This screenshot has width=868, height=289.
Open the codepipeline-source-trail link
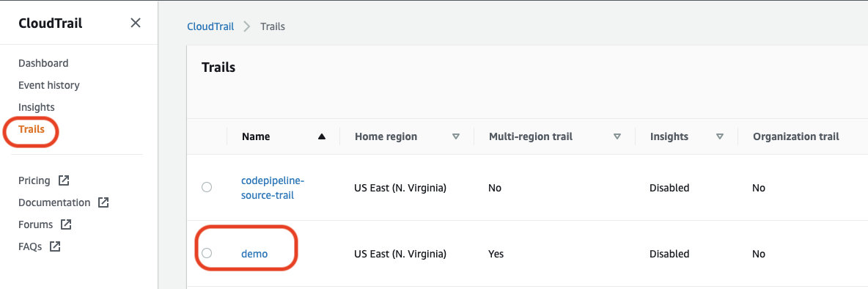(x=273, y=188)
